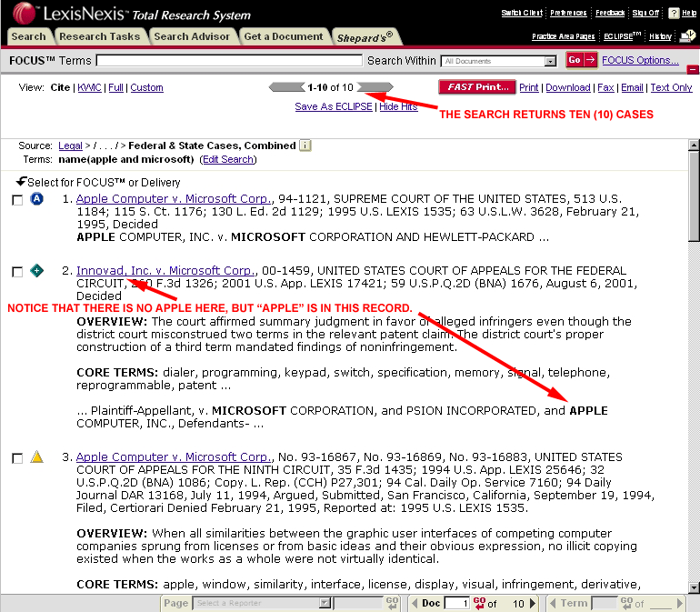Click the results scrollbar down arrow
The image size is (700, 612).
click(x=694, y=587)
